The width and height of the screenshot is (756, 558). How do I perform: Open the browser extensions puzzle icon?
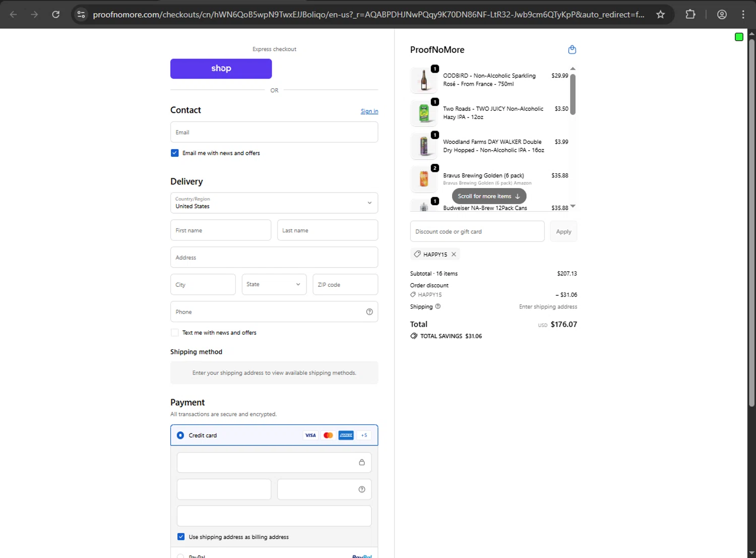click(690, 14)
